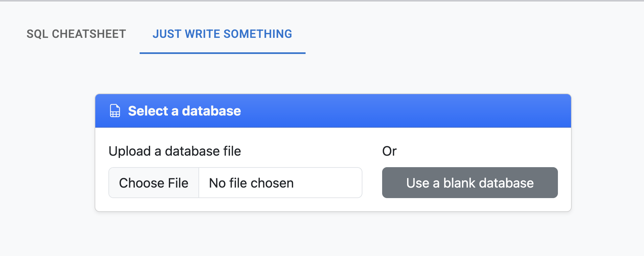View the SQL cheatsheet reference tab
Image resolution: width=644 pixels, height=256 pixels.
click(76, 34)
